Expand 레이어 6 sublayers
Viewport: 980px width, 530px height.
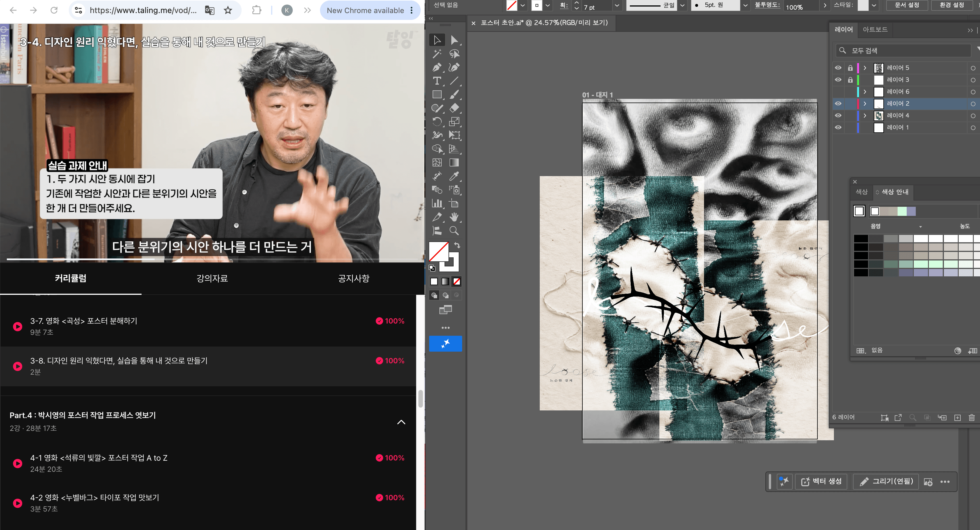click(x=865, y=92)
